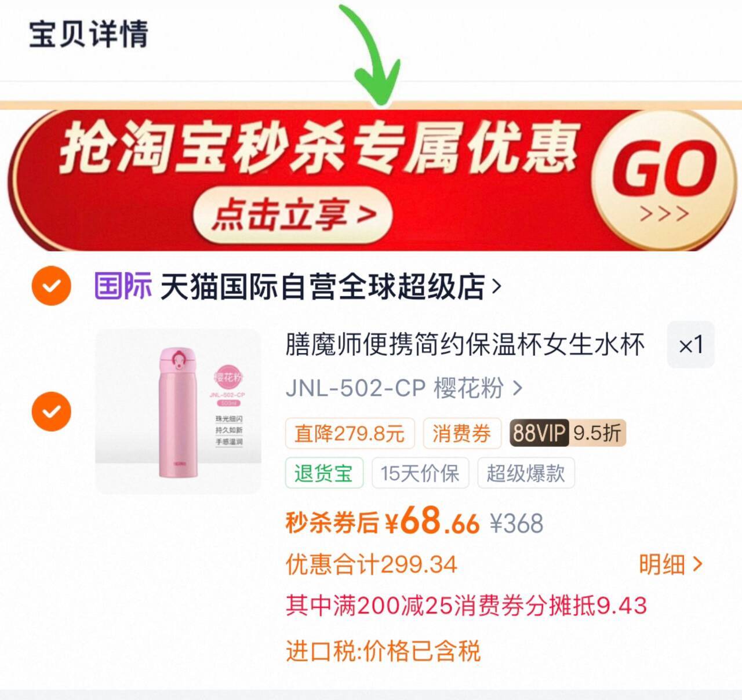
Task: Tap the 88VIP 9.5折 badge
Action: click(568, 433)
